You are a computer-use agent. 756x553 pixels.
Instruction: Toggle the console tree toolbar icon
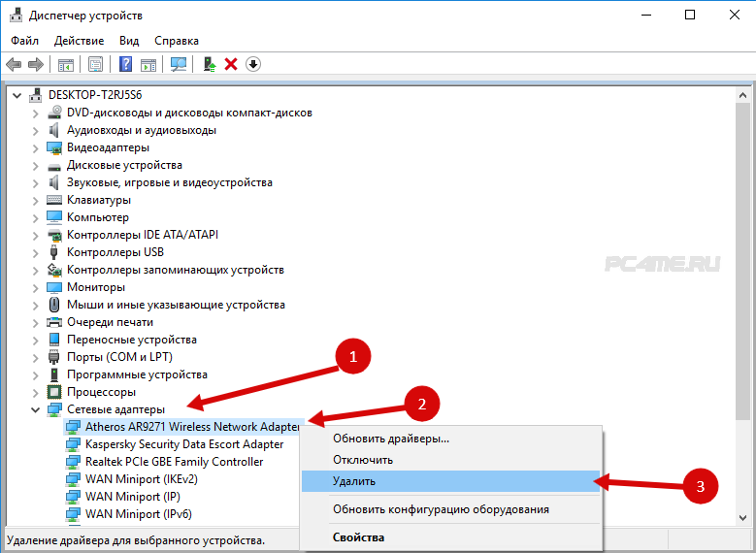point(66,64)
